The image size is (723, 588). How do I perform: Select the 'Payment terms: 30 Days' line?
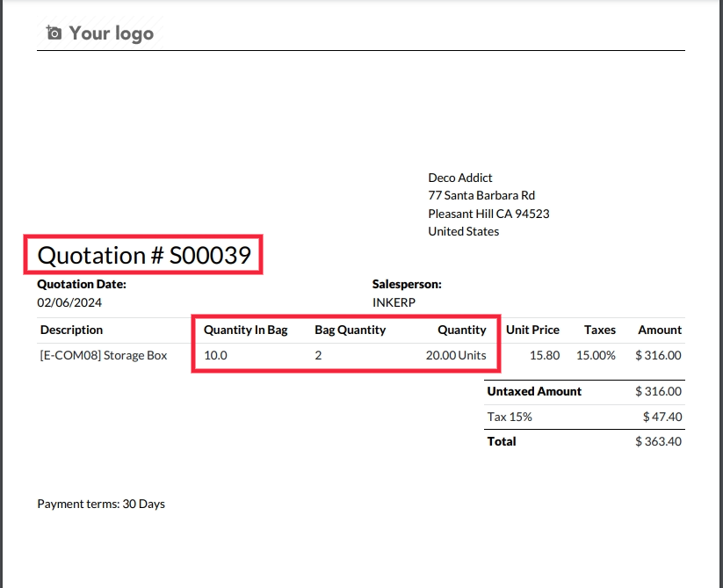point(101,505)
